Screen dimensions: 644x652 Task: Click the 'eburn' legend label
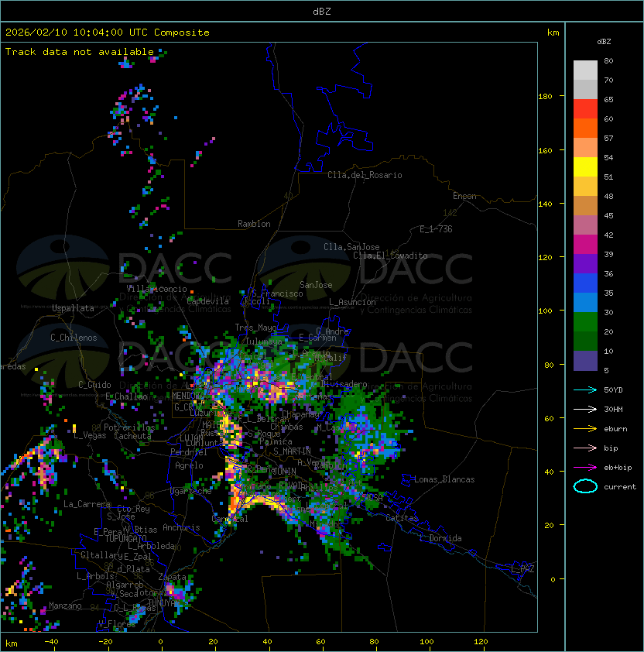[615, 429]
